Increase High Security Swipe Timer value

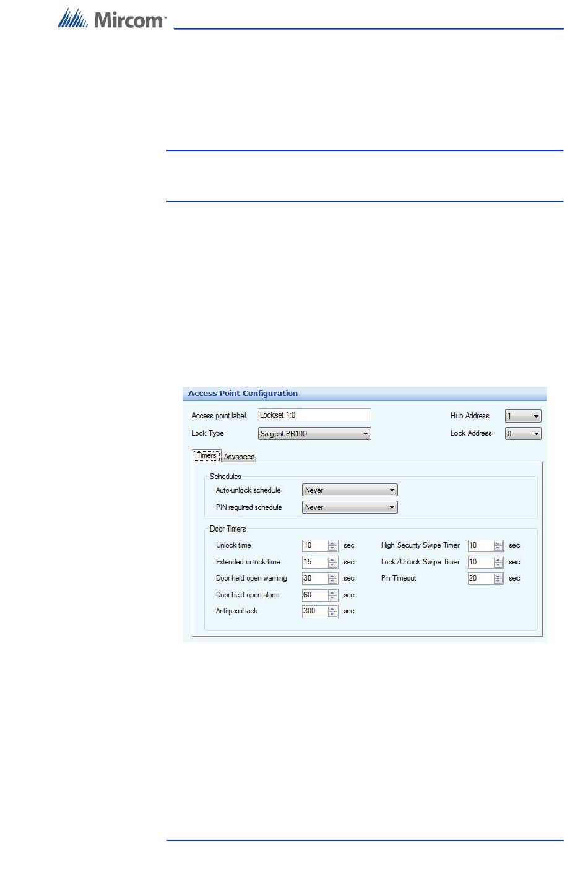point(498,543)
